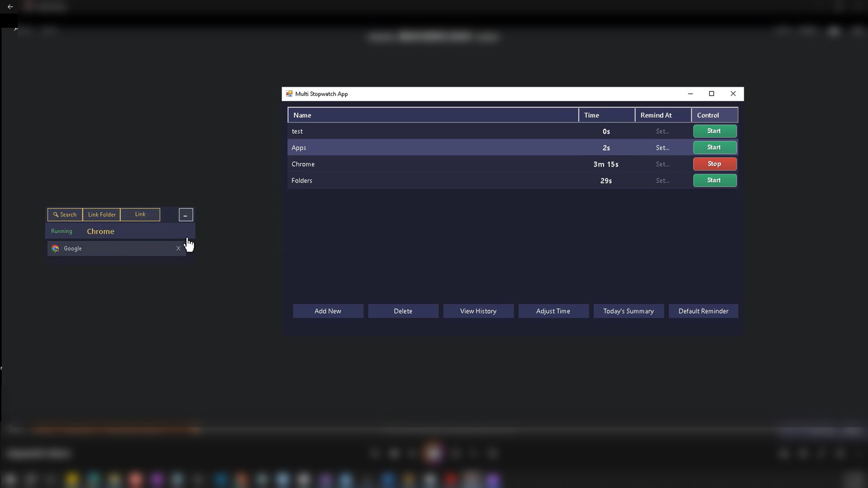Start the Folders stopwatch
868x488 pixels.
714,180
